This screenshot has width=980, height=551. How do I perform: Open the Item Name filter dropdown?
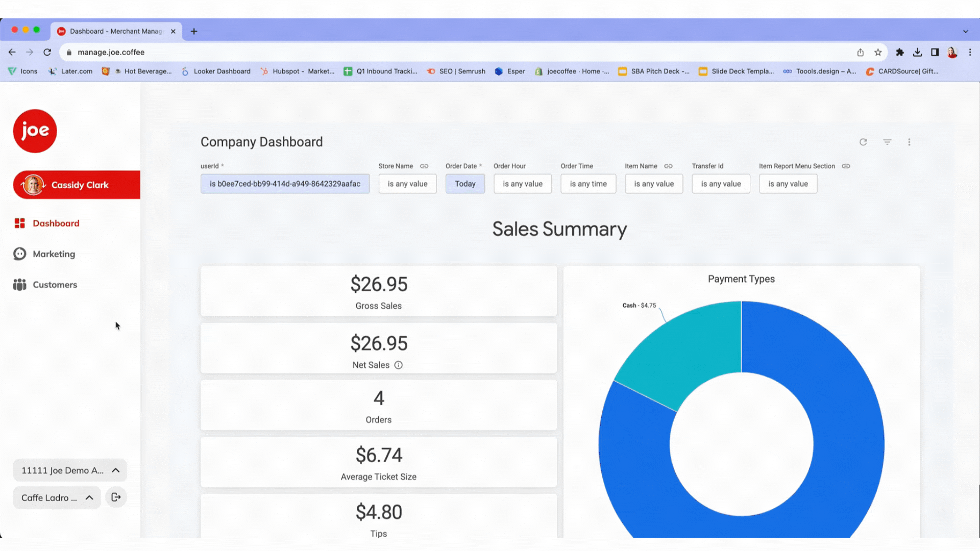tap(654, 184)
